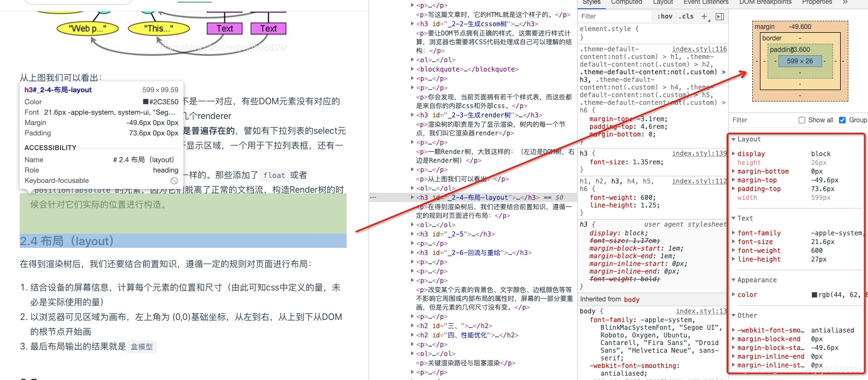Open source link index.styl:139
This screenshot has width=868, height=380.
pos(699,153)
